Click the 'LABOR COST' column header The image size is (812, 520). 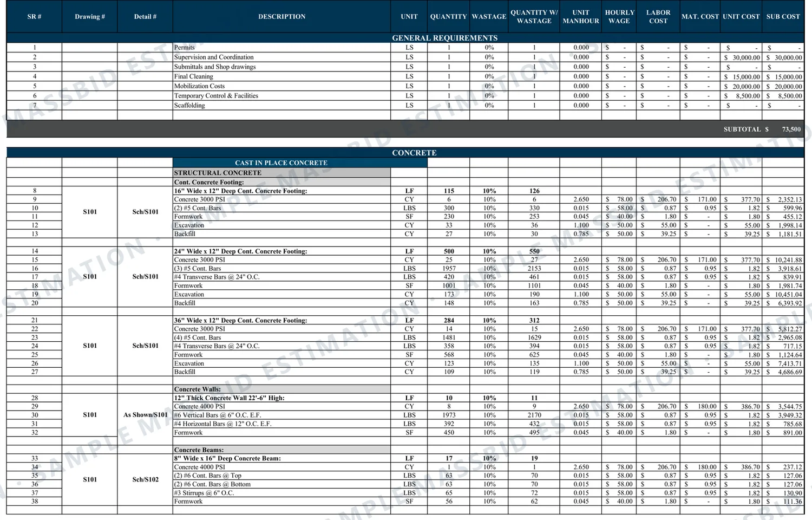pos(658,17)
